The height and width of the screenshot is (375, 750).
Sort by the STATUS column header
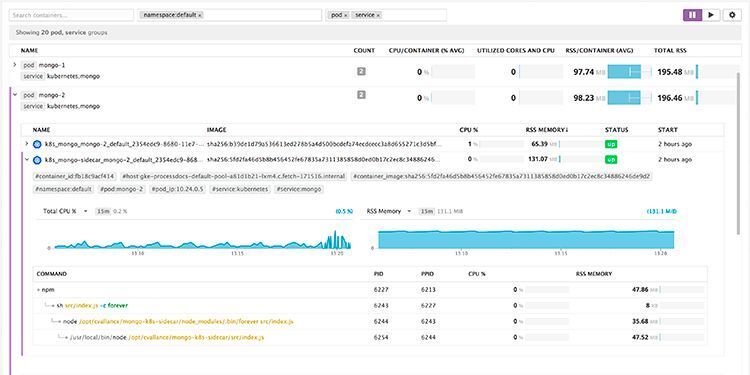point(617,130)
